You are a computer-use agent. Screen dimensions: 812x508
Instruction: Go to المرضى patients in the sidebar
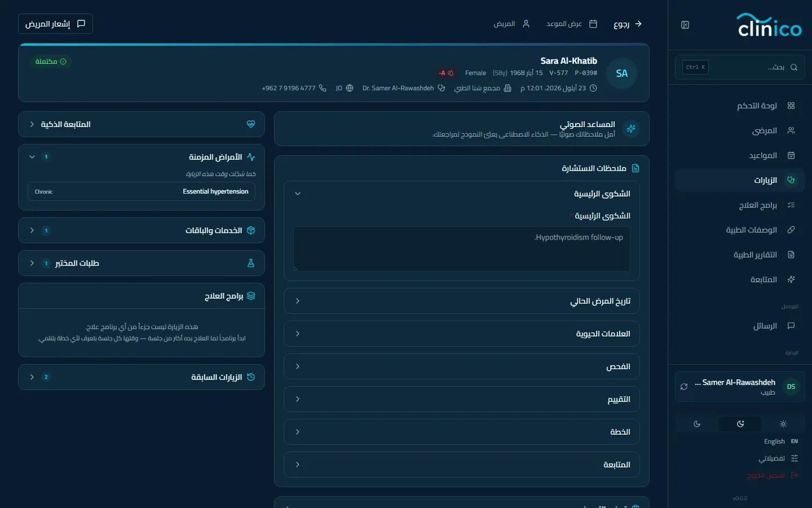pyautogui.click(x=740, y=130)
